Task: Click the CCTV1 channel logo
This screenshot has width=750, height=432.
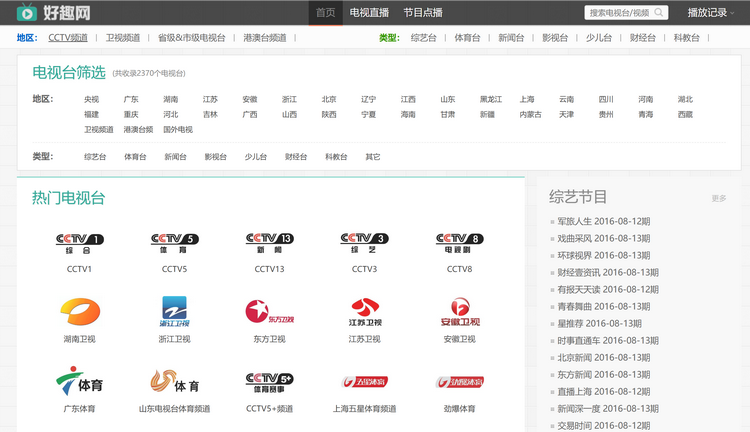Action: click(80, 243)
